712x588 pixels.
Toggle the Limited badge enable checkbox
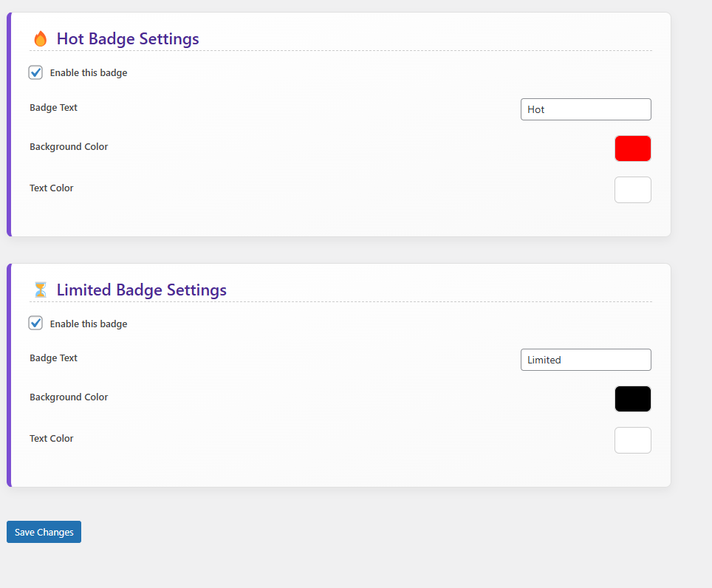click(35, 323)
